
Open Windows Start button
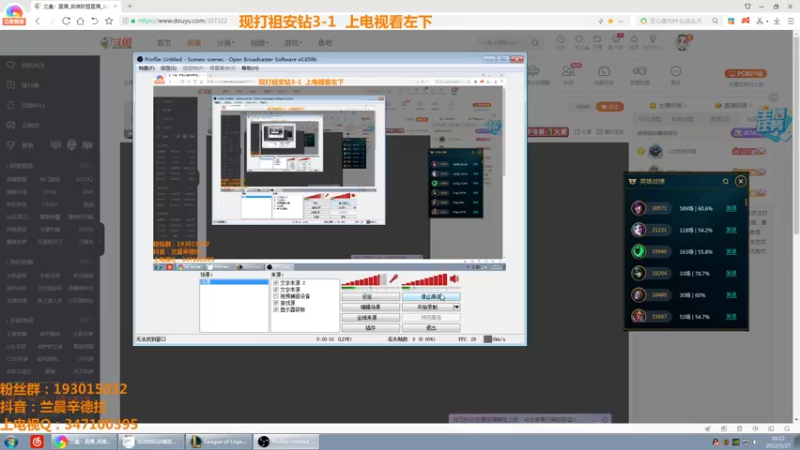(x=11, y=441)
